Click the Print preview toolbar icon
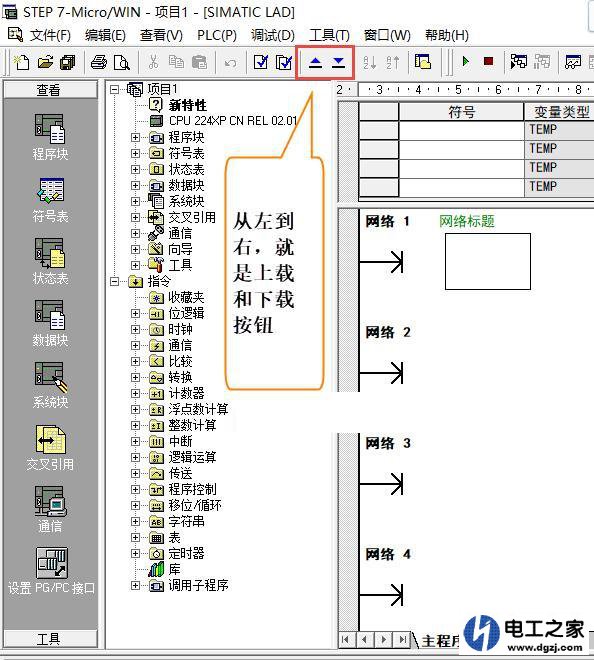Screen dimensions: 594x660 [122, 63]
